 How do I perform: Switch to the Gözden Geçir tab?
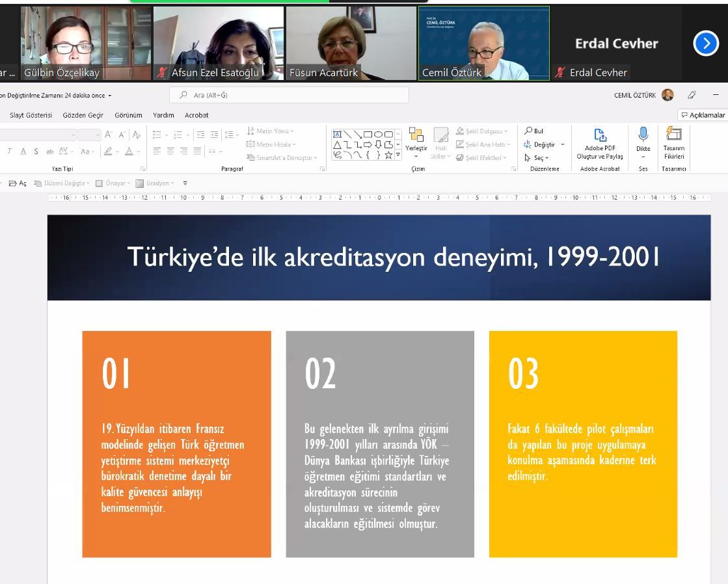[x=83, y=115]
